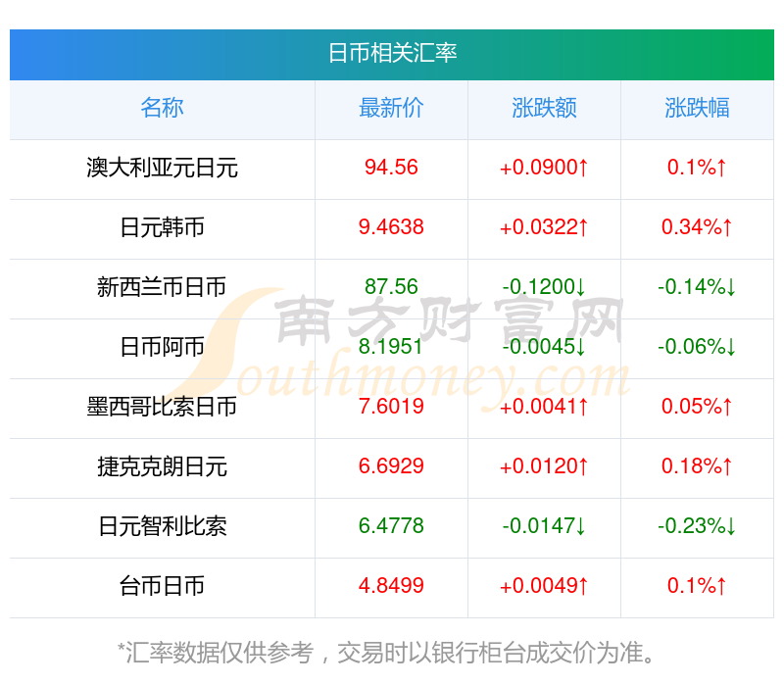Viewport: 784px width, 684px height.
Task: Click the price 87.56
Action: point(391,287)
